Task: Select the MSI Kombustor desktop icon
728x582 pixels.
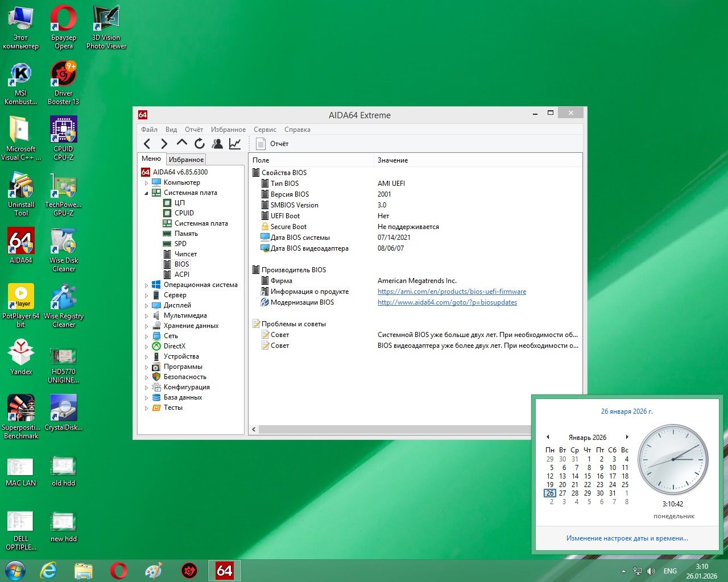Action: pos(21,84)
